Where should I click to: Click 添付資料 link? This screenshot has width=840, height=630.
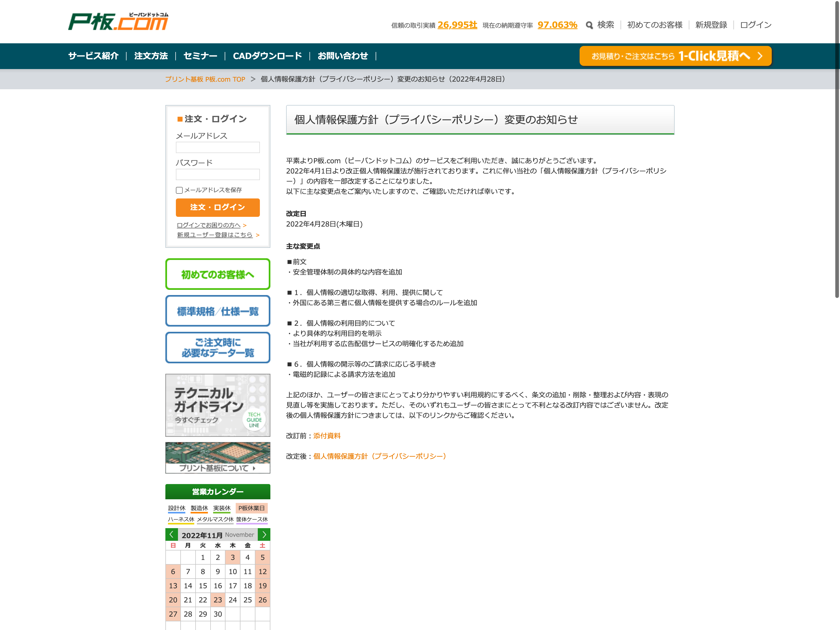(x=327, y=435)
